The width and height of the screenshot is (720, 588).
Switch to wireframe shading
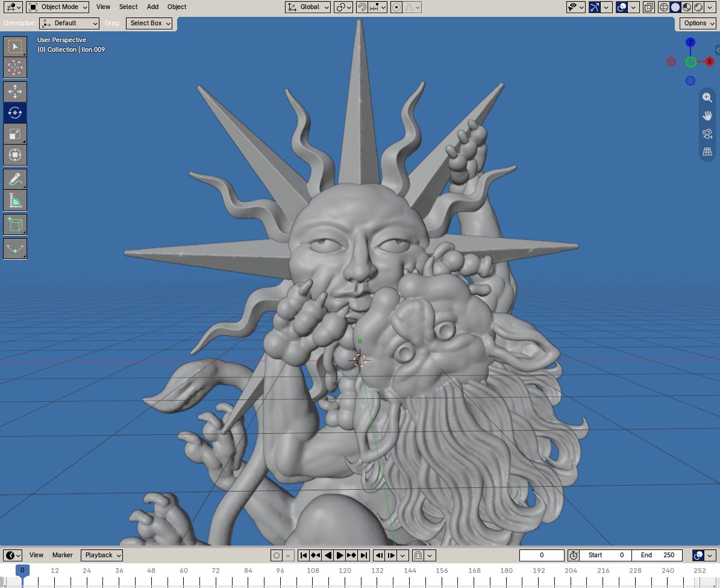[x=663, y=7]
